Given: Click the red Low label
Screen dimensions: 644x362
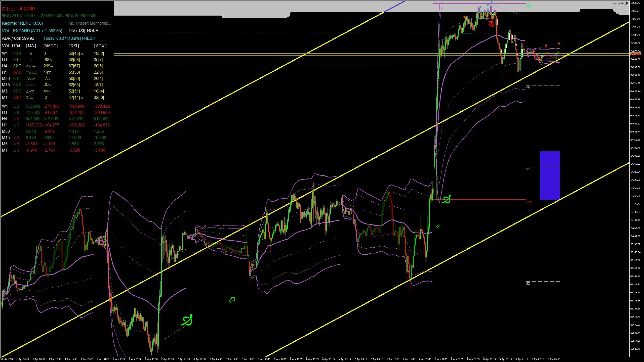Looking at the screenshot, I should pyautogui.click(x=529, y=202).
